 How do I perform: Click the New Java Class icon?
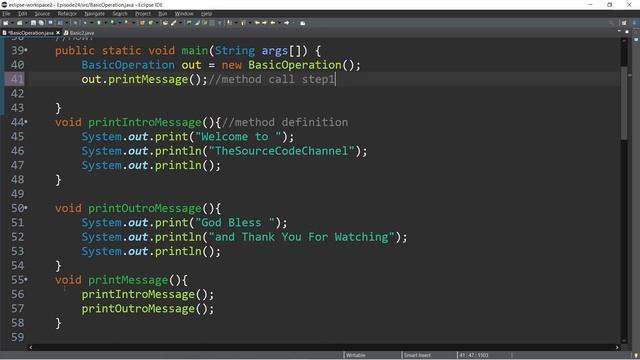point(150,23)
